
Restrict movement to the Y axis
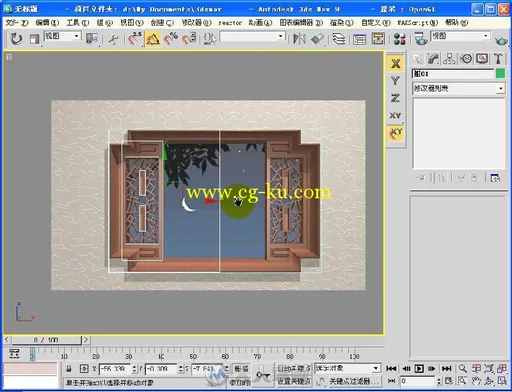pos(395,81)
